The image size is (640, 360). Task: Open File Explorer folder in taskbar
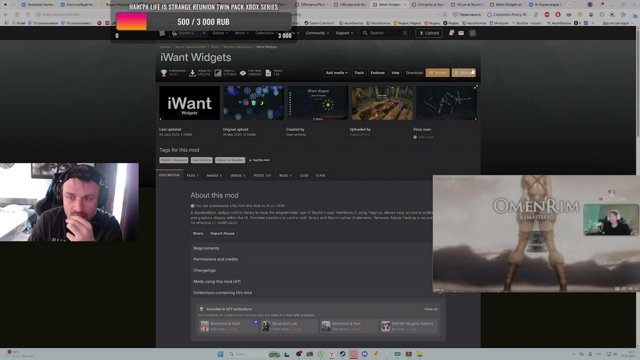pyautogui.click(x=420, y=354)
